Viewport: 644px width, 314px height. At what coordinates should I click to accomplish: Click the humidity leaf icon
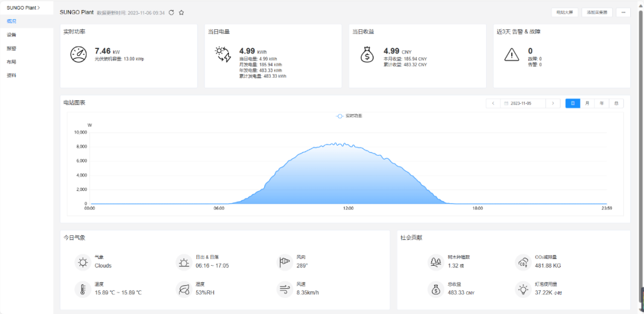(x=184, y=290)
